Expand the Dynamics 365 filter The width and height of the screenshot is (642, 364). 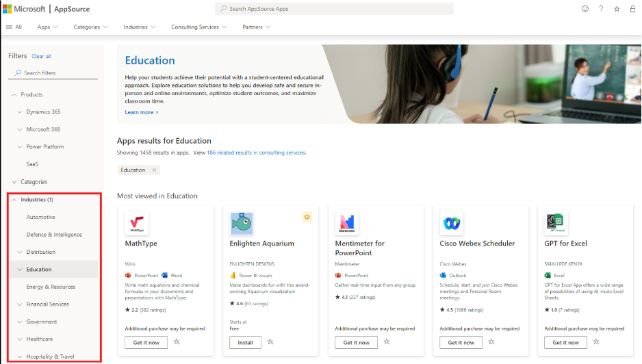[20, 112]
